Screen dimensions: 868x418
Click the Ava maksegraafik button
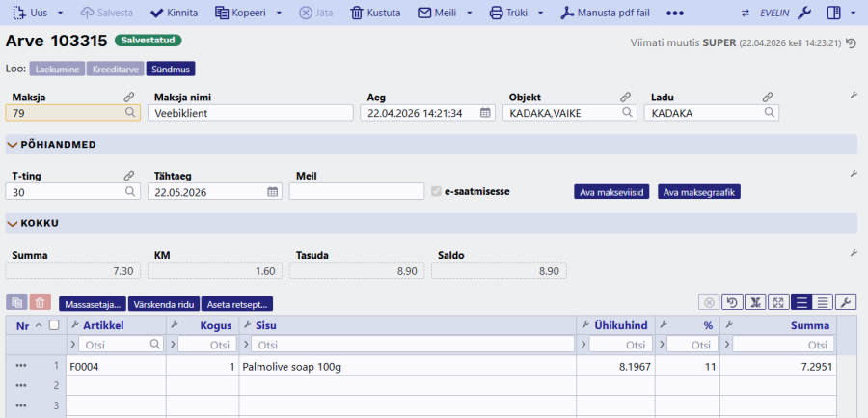[699, 191]
